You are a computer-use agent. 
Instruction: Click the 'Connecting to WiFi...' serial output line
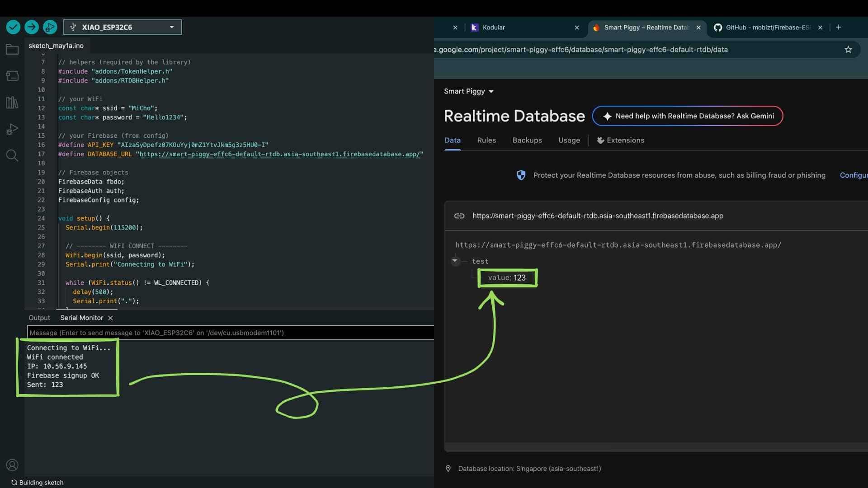[x=69, y=348]
